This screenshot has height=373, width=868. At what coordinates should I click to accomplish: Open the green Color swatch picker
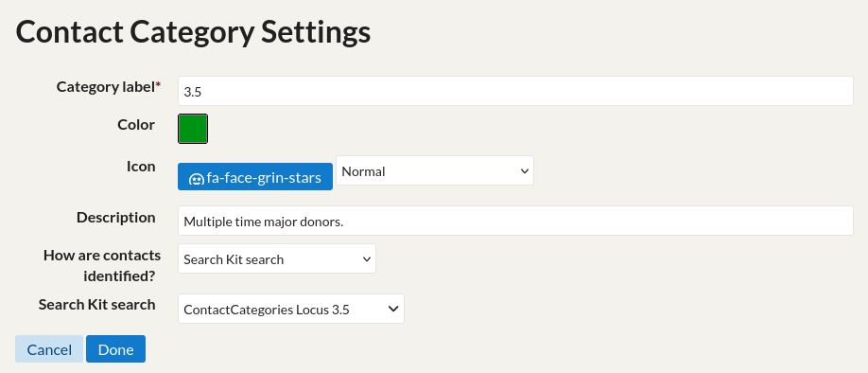pos(193,129)
